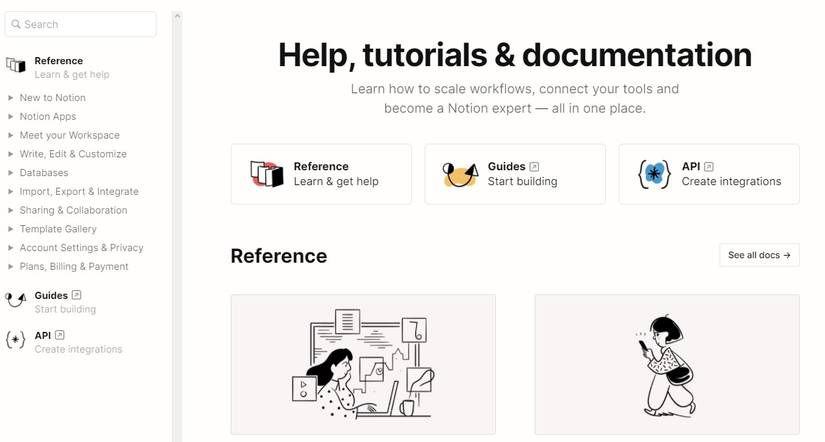Click the external-link icon beside sidebar API
This screenshot has width=825, height=442.
pos(59,335)
